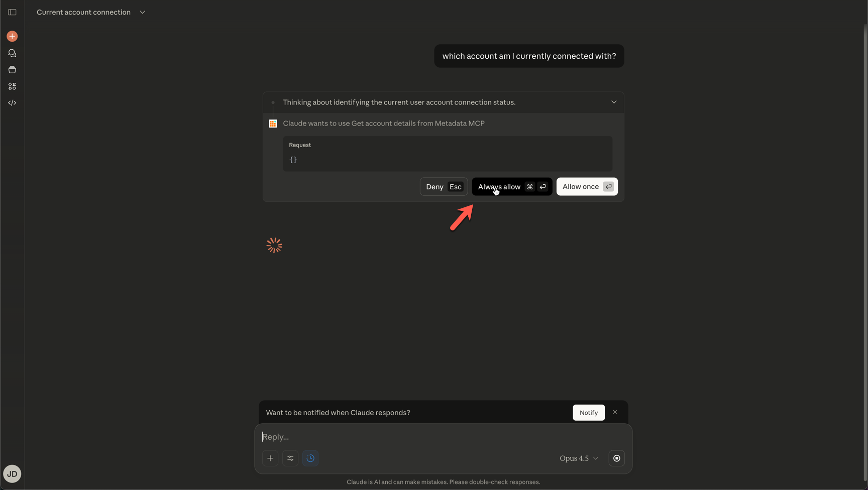The width and height of the screenshot is (868, 490).
Task: Click Allow once for the tool request
Action: 587,187
